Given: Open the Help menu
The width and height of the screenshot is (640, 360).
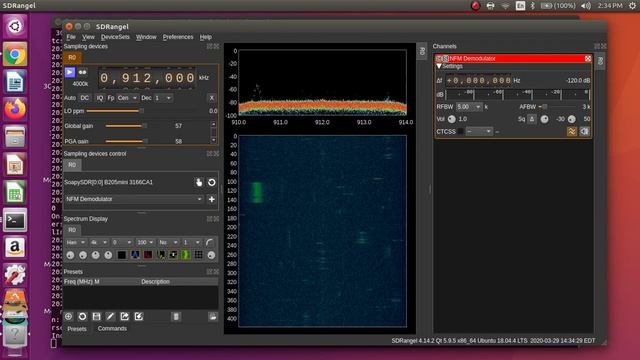Looking at the screenshot, I should click(x=206, y=37).
